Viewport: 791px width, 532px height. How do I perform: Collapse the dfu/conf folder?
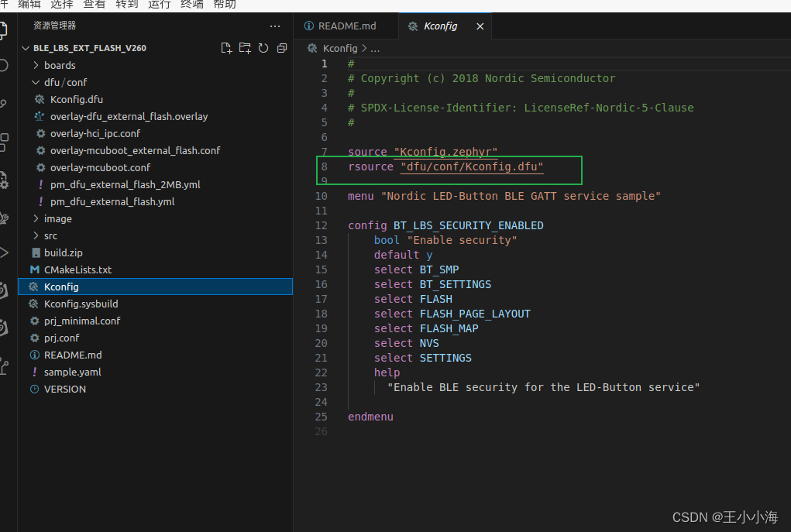coord(36,82)
